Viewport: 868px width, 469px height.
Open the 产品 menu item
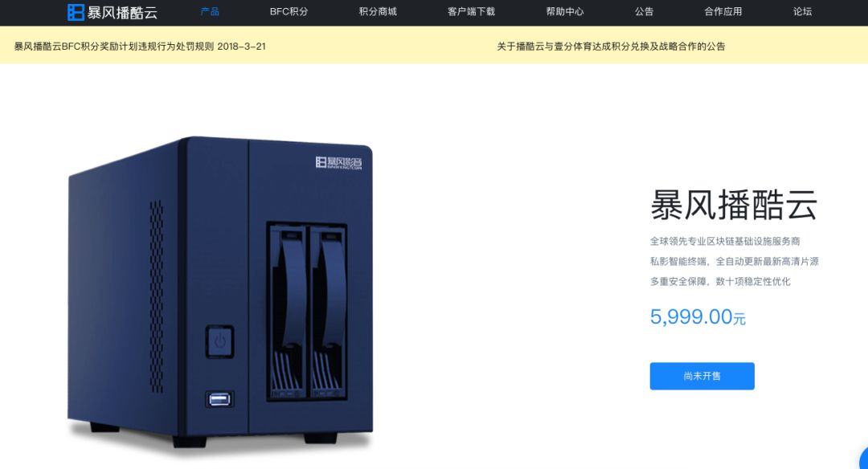[x=210, y=11]
